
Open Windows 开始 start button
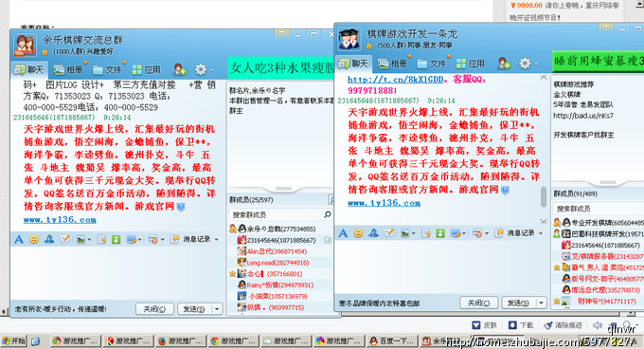click(x=13, y=340)
